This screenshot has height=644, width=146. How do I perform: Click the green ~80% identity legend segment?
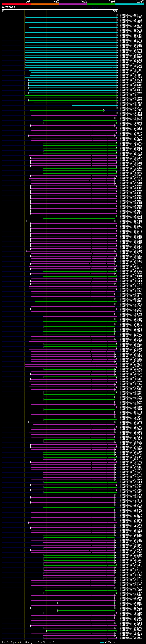(101, 4)
